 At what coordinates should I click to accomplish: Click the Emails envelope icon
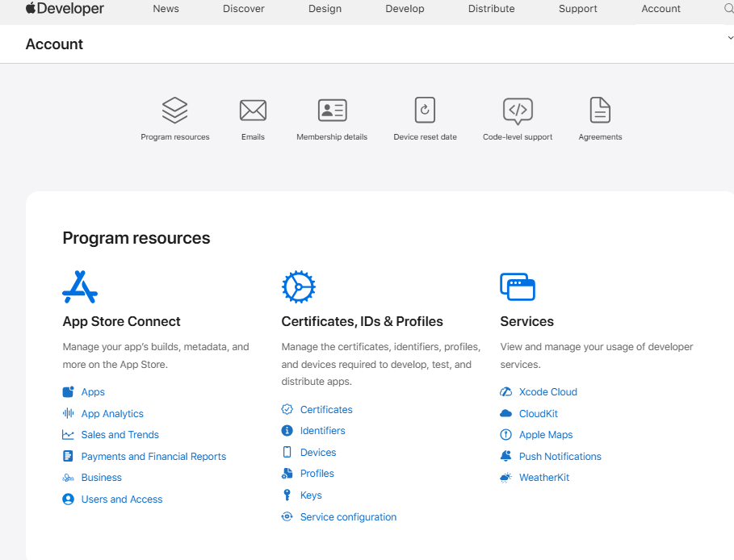(x=253, y=110)
